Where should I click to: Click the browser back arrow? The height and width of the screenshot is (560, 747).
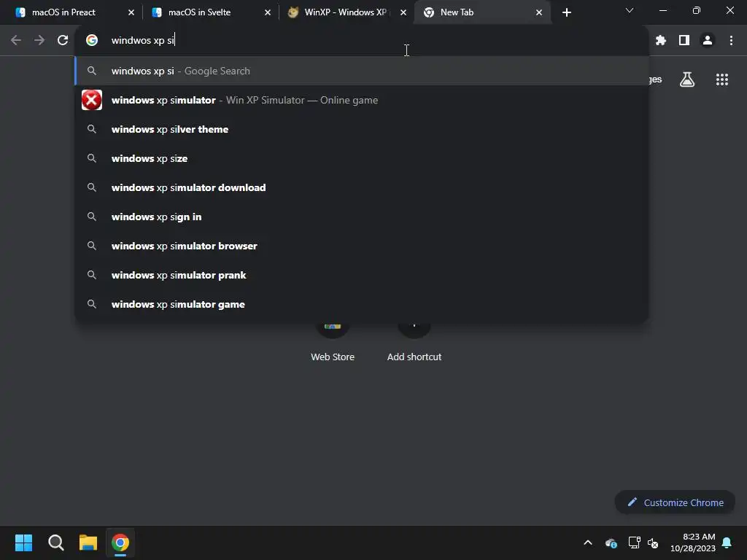pos(16,41)
